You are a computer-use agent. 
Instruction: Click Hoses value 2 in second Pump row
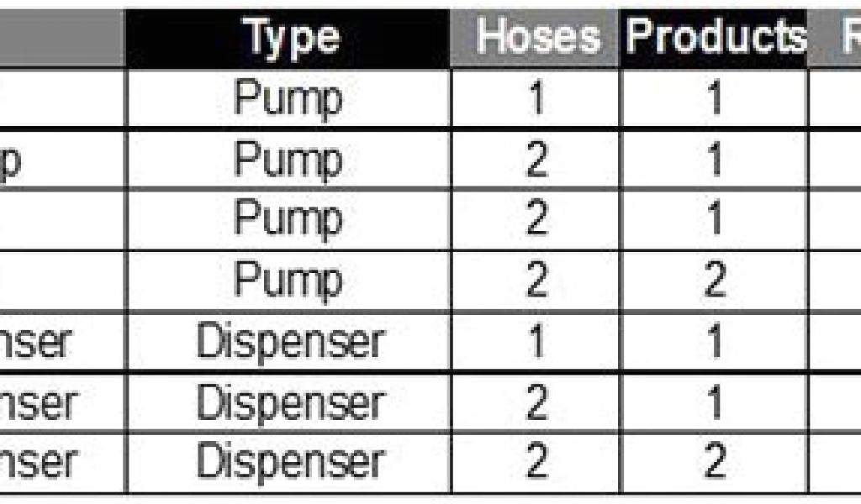[x=536, y=159]
